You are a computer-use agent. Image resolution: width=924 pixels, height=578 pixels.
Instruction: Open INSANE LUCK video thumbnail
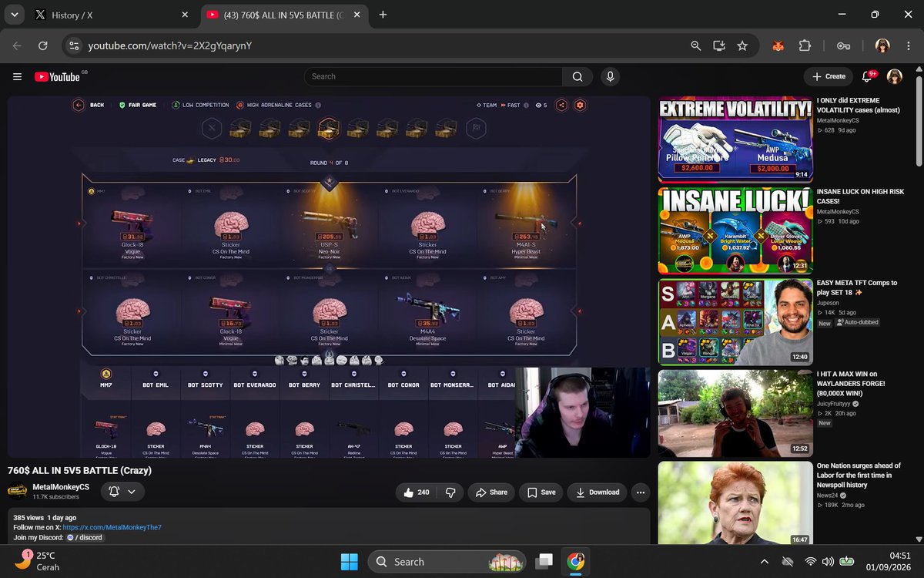click(x=735, y=230)
